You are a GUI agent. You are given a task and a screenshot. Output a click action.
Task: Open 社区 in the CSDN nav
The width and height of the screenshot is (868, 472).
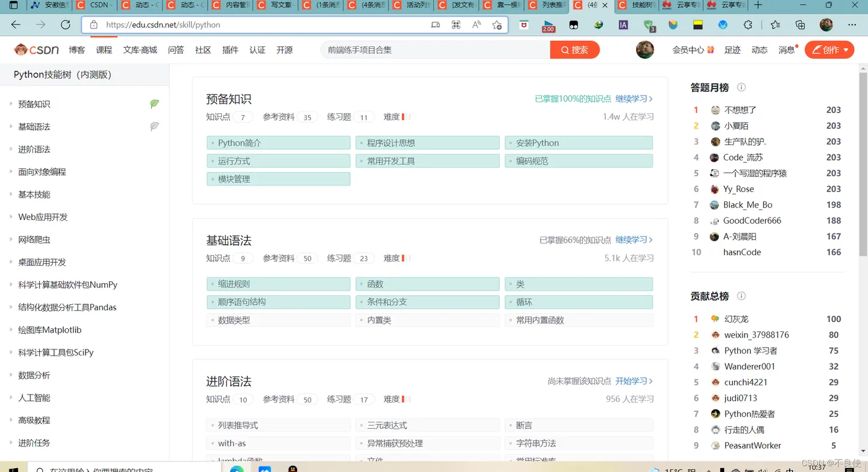tap(203, 50)
